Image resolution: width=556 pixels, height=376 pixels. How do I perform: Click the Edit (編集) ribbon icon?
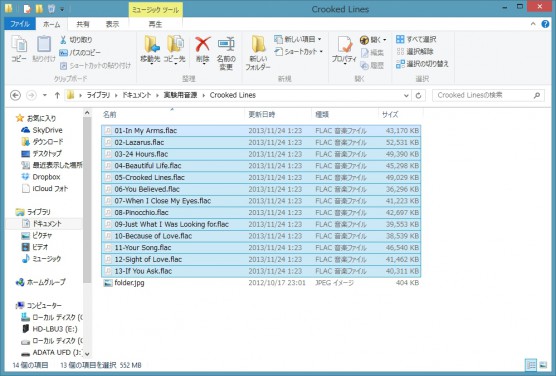click(x=372, y=53)
